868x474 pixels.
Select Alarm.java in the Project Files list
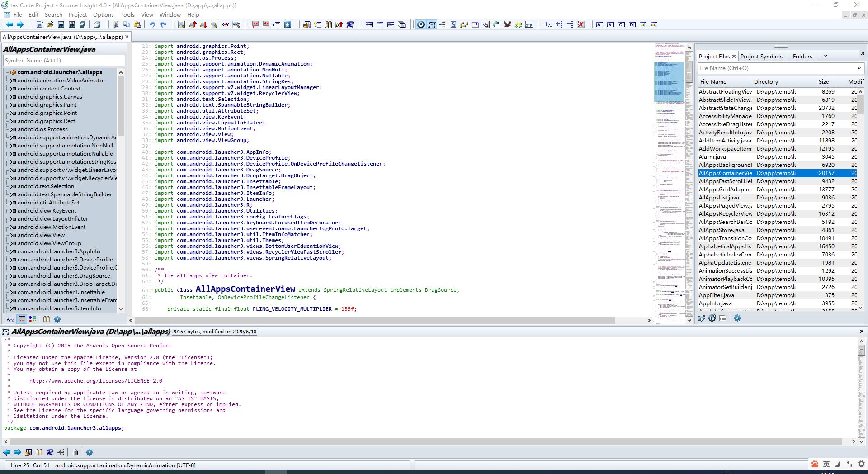click(712, 157)
